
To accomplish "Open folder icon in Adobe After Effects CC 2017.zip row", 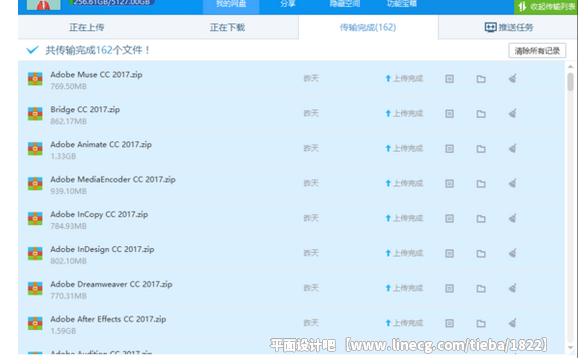I will pos(481,323).
